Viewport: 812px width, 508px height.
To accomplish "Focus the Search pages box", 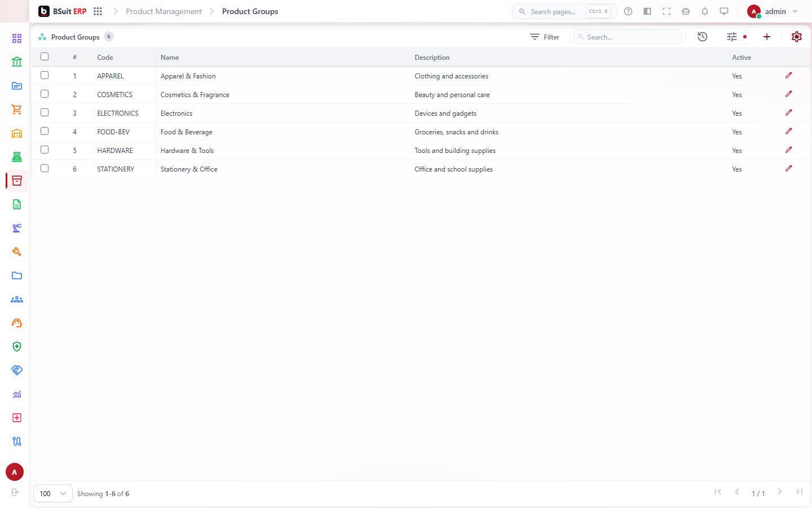I will (564, 11).
